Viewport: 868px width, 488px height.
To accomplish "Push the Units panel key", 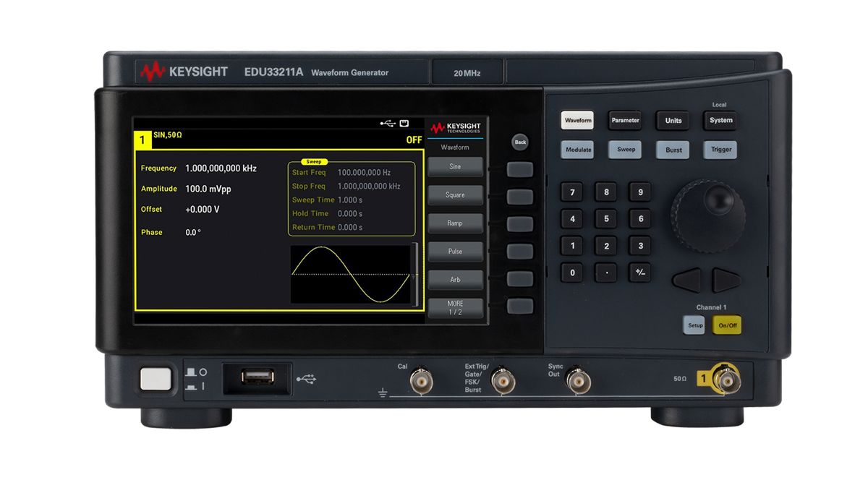I will click(x=673, y=120).
